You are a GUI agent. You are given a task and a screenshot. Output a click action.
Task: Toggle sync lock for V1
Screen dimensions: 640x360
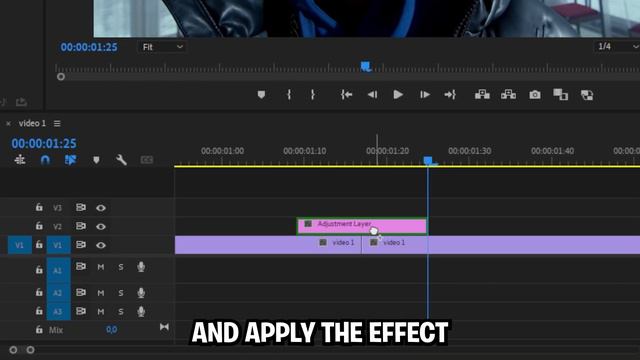pyautogui.click(x=81, y=244)
